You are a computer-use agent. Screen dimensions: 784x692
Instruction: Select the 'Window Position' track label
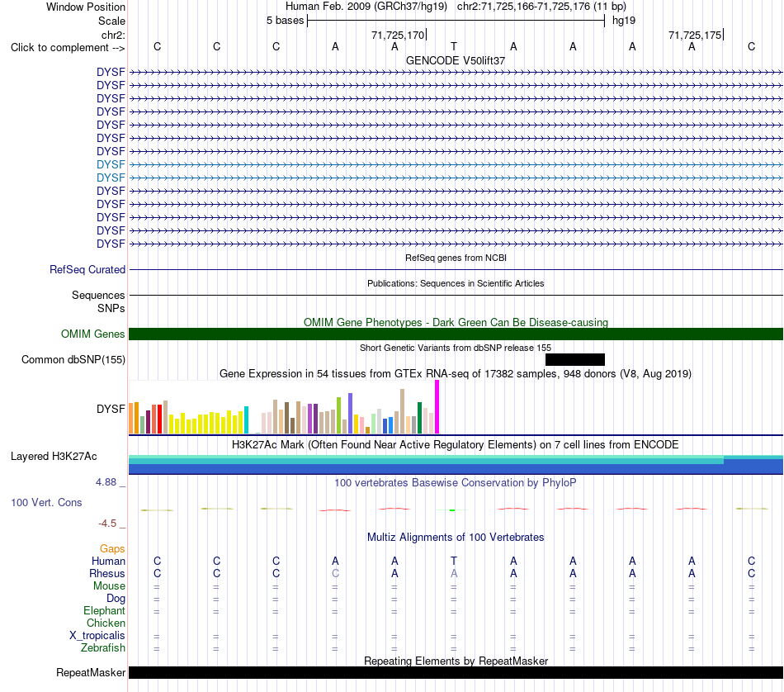pyautogui.click(x=86, y=7)
